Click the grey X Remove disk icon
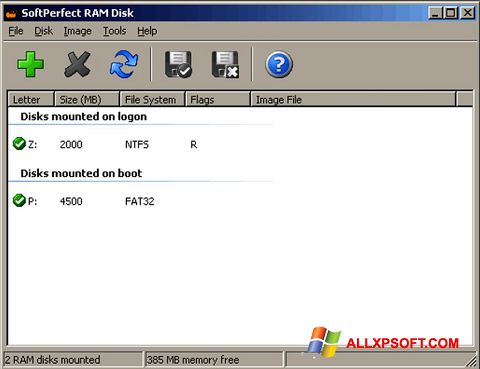Viewport: 480px width, 369px height. tap(77, 64)
